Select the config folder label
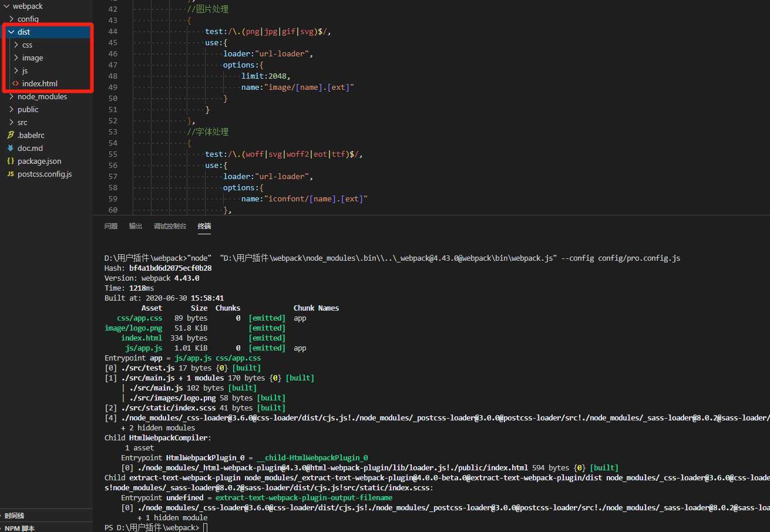770x532 pixels. 28,19
